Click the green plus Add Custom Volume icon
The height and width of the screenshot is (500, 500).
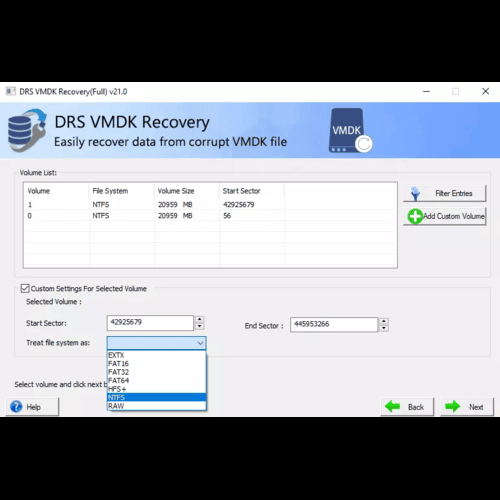coord(415,216)
